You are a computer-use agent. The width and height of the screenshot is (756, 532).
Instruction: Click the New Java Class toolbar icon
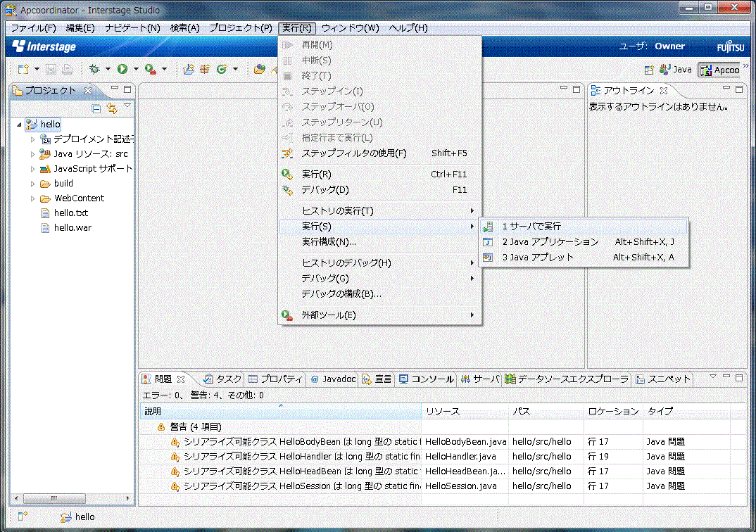(x=222, y=70)
